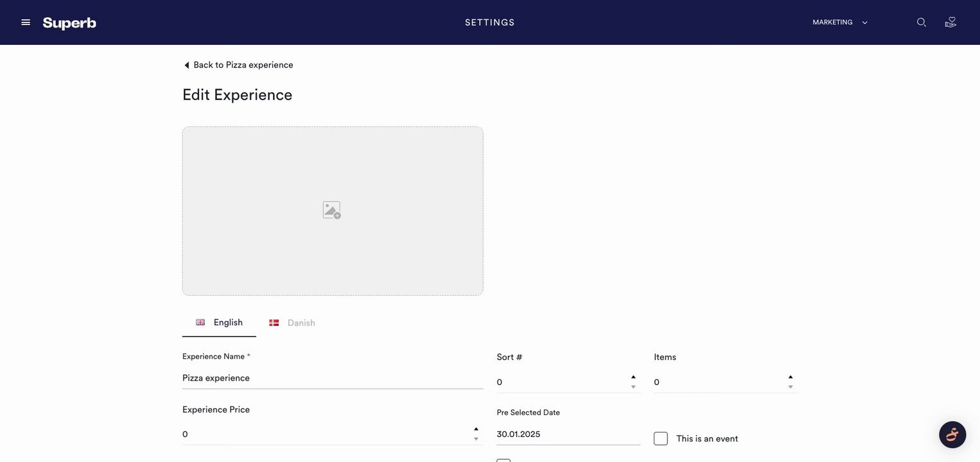Go back to Pizza experience

[243, 65]
